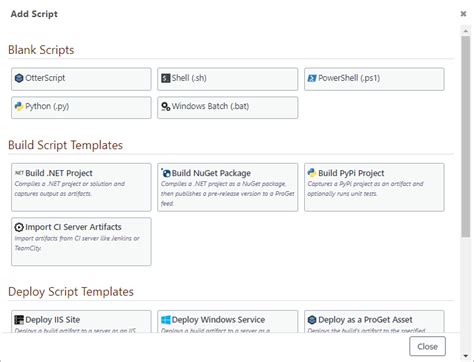Select Import CI Server Artifacts template
The height and width of the screenshot is (362, 474).
(81, 242)
